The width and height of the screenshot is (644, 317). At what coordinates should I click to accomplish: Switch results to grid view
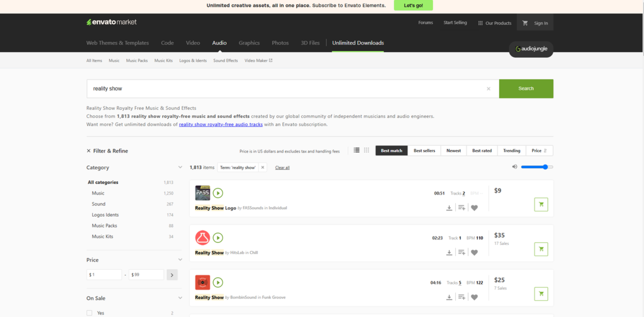coord(366,150)
